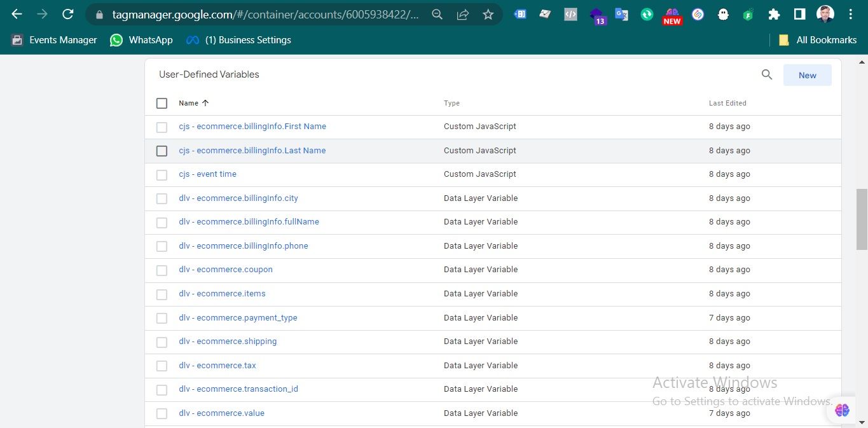Reload the Tag Manager page
Screen dimensions: 868x428
[x=68, y=14]
